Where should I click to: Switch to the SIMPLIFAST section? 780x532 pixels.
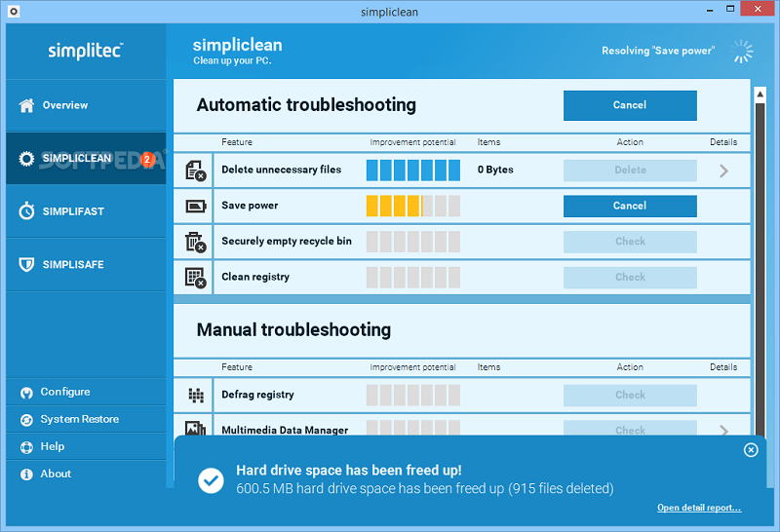(72, 211)
